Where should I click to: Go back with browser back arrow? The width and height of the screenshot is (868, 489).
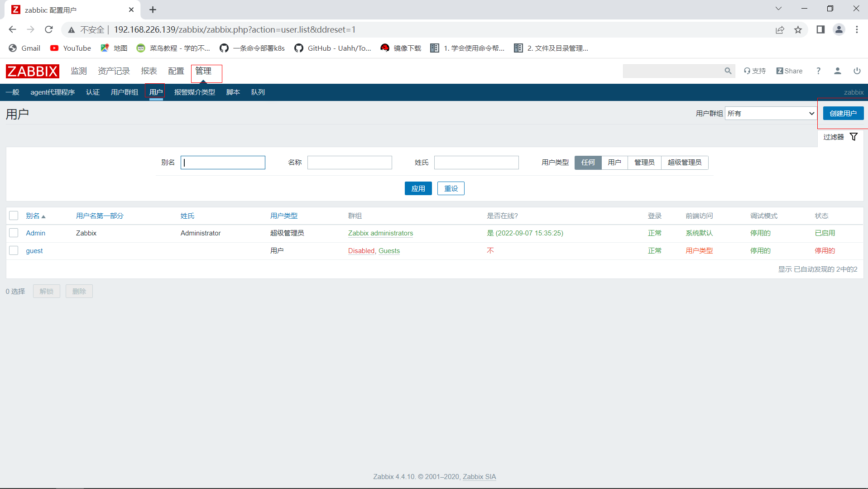[x=12, y=29]
